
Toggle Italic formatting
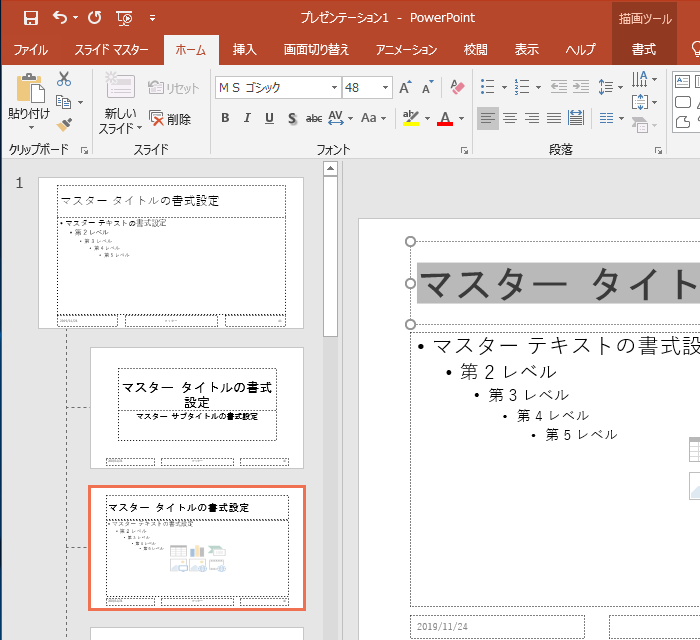(247, 118)
